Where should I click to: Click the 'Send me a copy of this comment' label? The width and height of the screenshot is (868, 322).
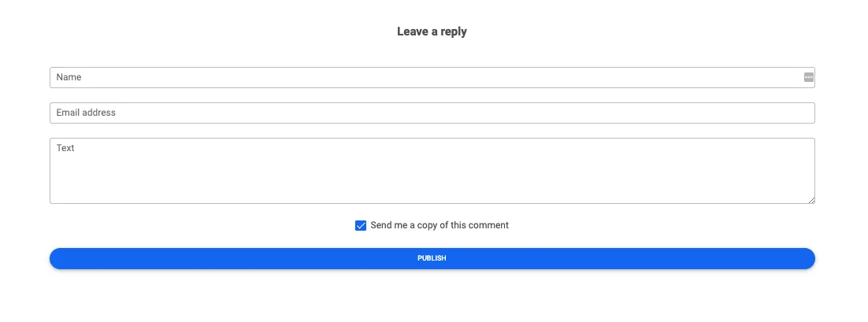(x=440, y=225)
